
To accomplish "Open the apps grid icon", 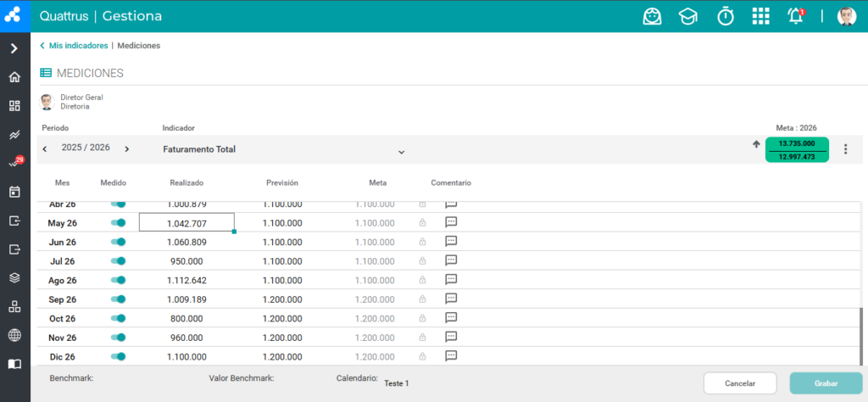I will click(760, 16).
